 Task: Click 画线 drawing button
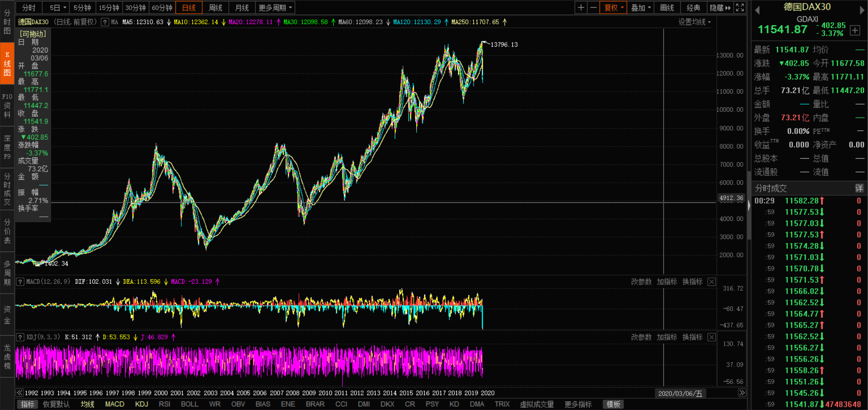[667, 8]
